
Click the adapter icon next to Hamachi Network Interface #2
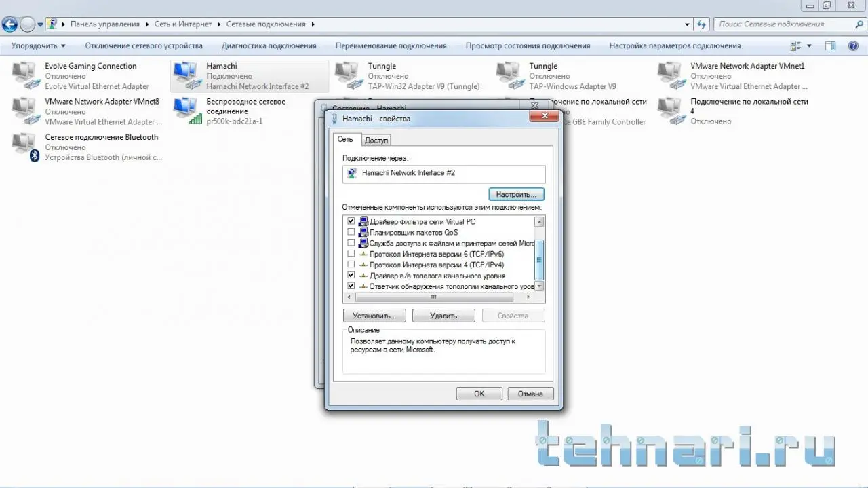click(352, 173)
